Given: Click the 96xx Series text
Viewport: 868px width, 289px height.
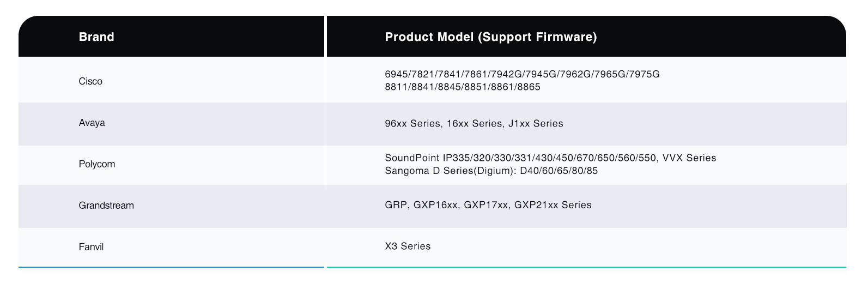Looking at the screenshot, I should click(412, 124).
